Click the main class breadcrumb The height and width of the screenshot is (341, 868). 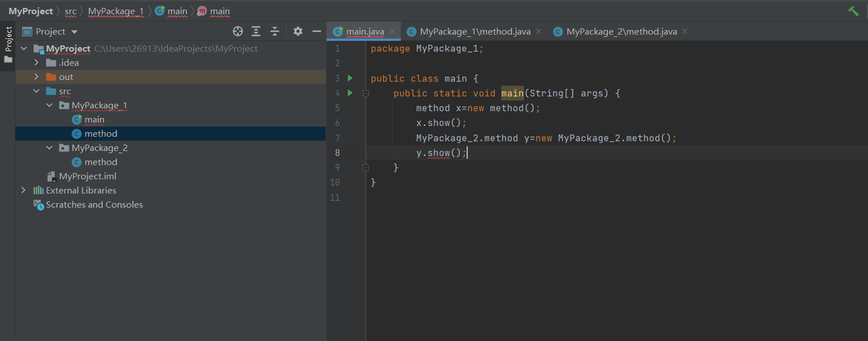[x=171, y=11]
